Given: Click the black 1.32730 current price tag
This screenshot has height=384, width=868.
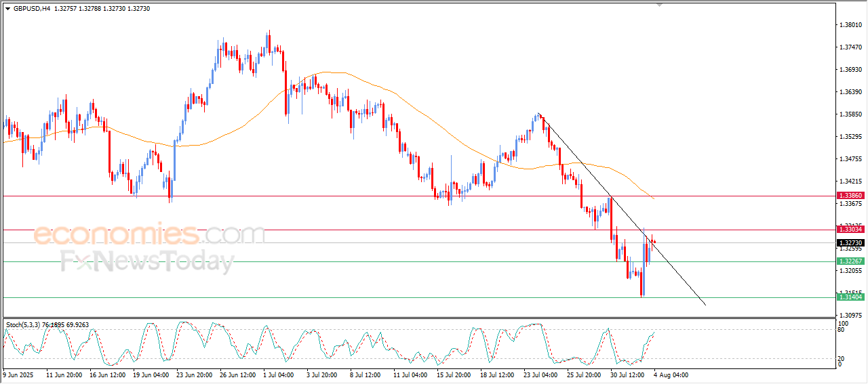Looking at the screenshot, I should 850,242.
